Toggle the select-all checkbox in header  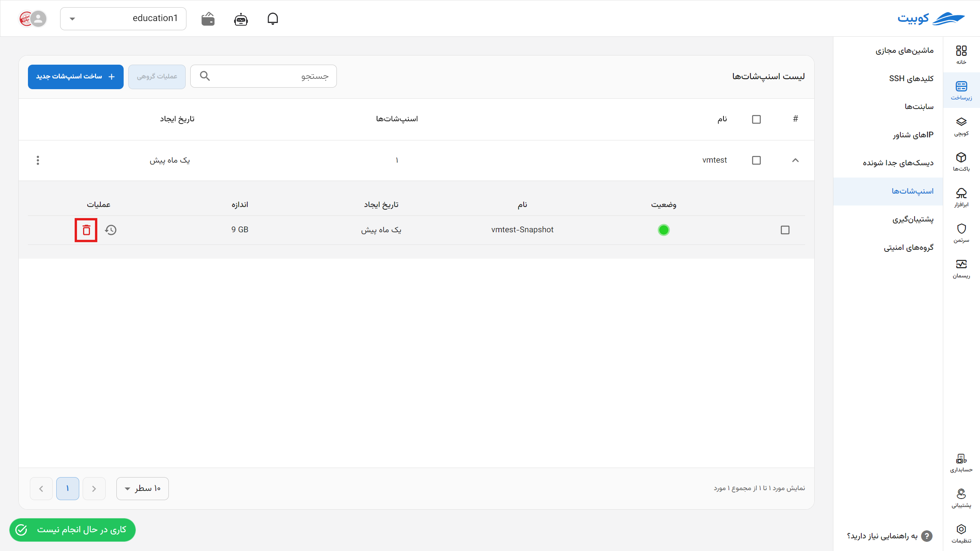pos(756,119)
